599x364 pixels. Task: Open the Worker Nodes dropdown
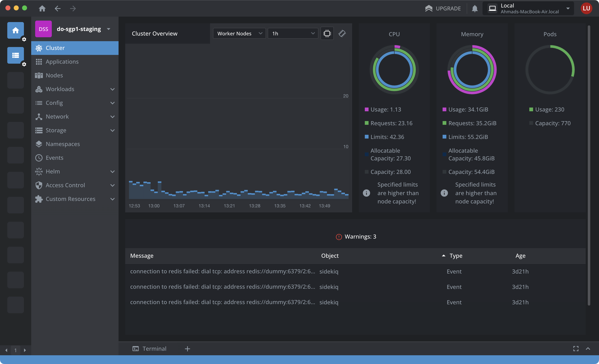(239, 33)
